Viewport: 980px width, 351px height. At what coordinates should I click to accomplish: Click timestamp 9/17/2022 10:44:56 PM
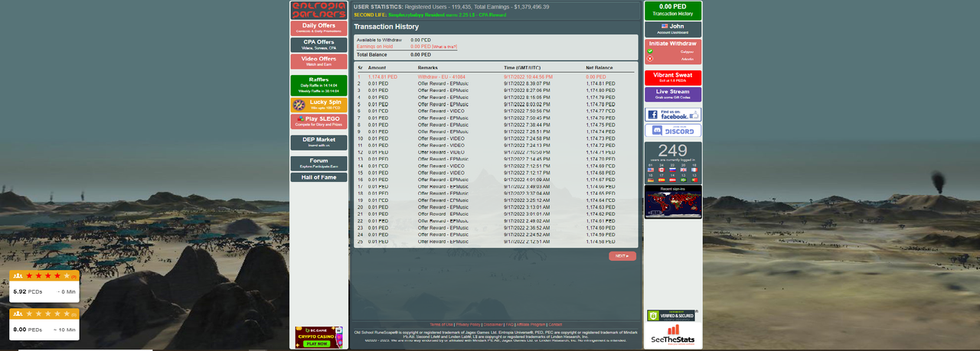click(x=528, y=77)
